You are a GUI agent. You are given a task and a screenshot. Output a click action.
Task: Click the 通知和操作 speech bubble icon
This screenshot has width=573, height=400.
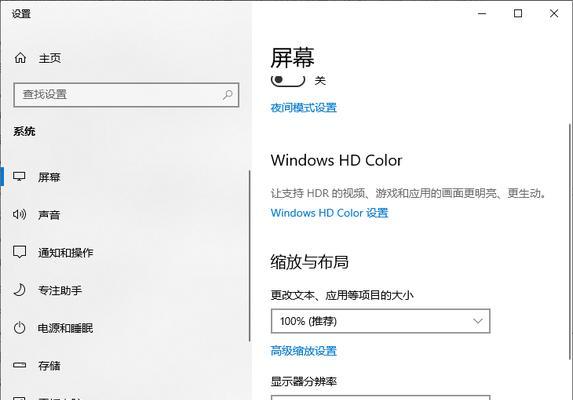pyautogui.click(x=19, y=252)
